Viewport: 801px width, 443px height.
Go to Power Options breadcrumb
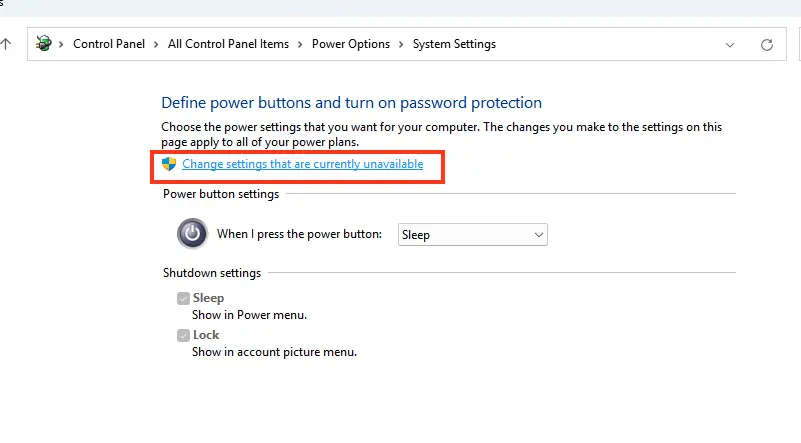350,44
